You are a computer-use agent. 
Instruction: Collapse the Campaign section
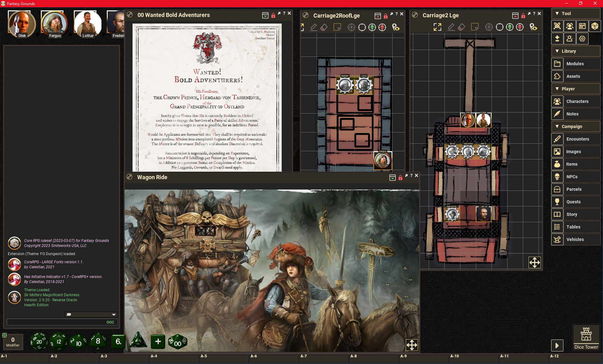coord(576,126)
